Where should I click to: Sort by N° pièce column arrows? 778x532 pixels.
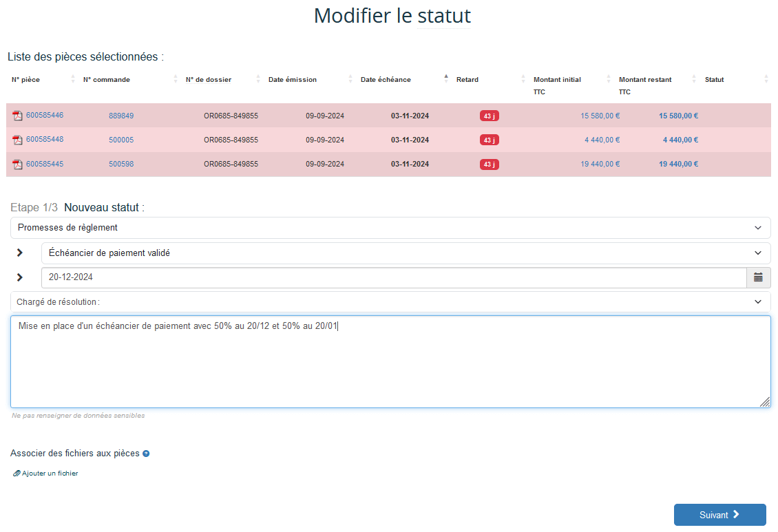[73, 79]
